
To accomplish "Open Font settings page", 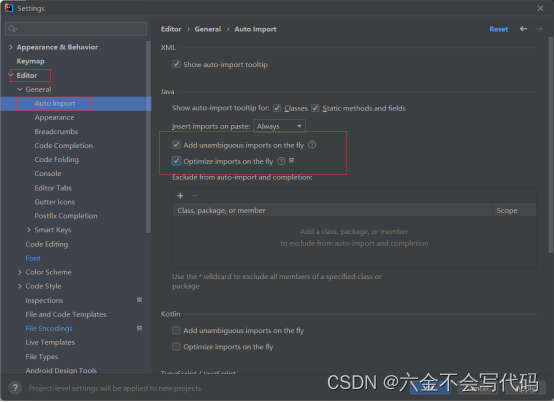I will (33, 258).
